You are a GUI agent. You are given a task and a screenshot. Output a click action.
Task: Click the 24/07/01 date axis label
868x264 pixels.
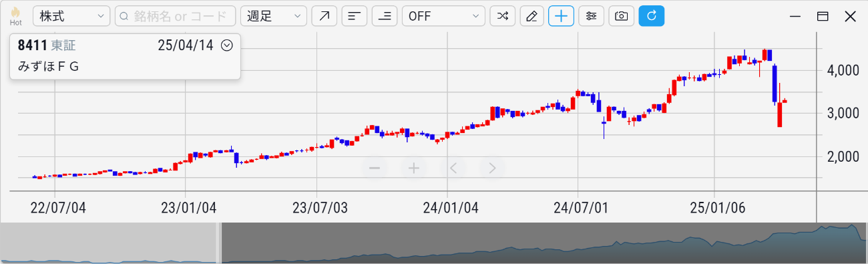pyautogui.click(x=581, y=208)
